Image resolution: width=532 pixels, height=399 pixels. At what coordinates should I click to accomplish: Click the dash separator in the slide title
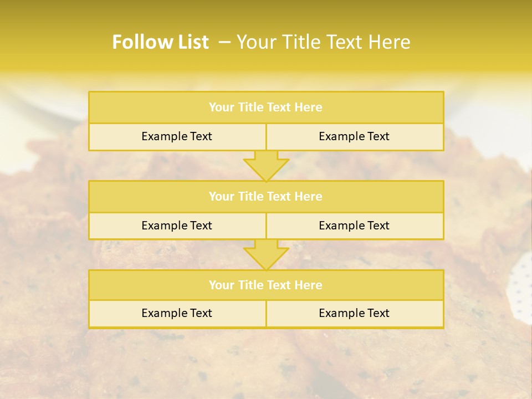224,42
